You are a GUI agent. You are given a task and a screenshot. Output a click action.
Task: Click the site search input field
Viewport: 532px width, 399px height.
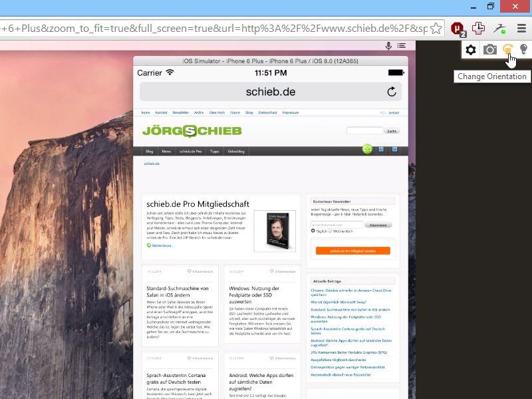(364, 130)
